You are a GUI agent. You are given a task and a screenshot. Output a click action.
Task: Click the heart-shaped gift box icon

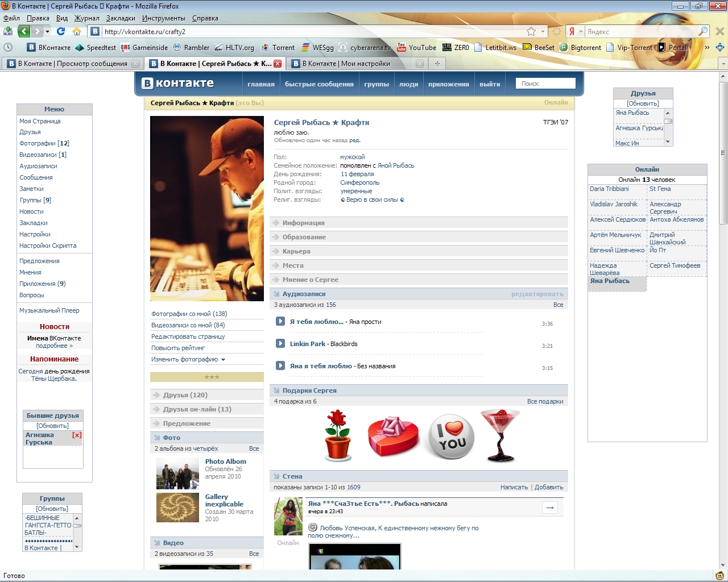pos(393,436)
